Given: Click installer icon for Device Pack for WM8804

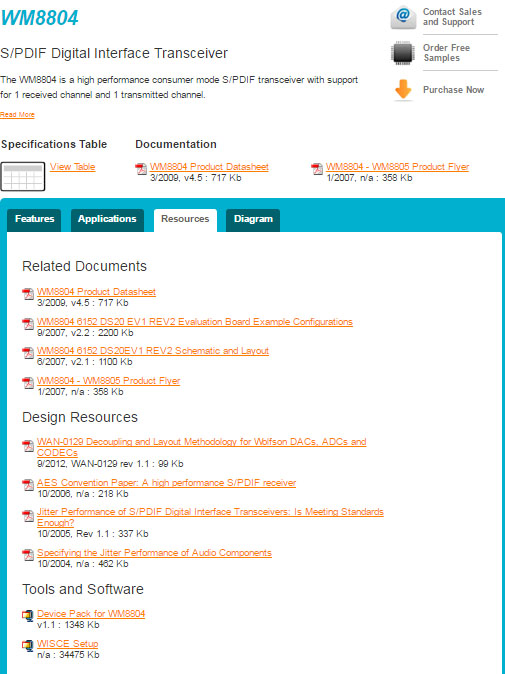Looking at the screenshot, I should click(x=28, y=616).
